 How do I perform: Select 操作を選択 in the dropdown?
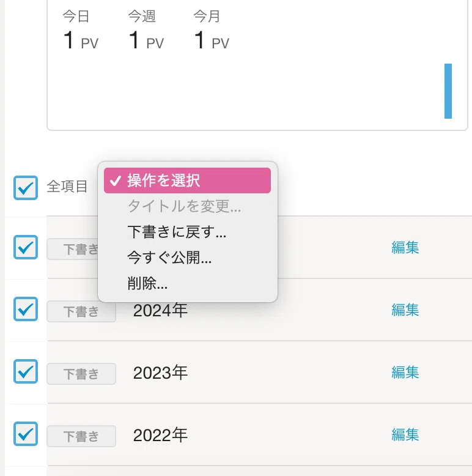pos(187,180)
